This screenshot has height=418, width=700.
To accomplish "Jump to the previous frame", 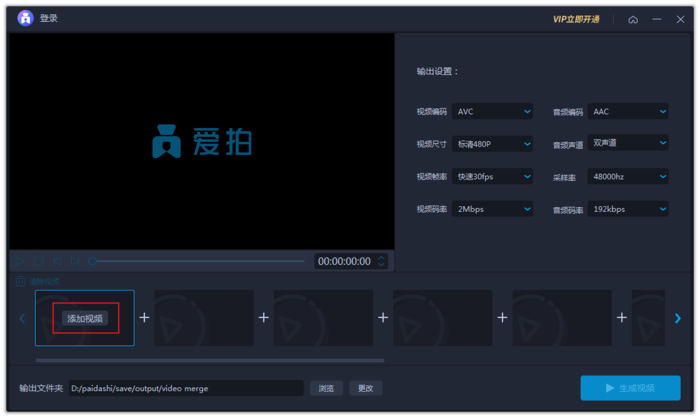I will pos(57,261).
